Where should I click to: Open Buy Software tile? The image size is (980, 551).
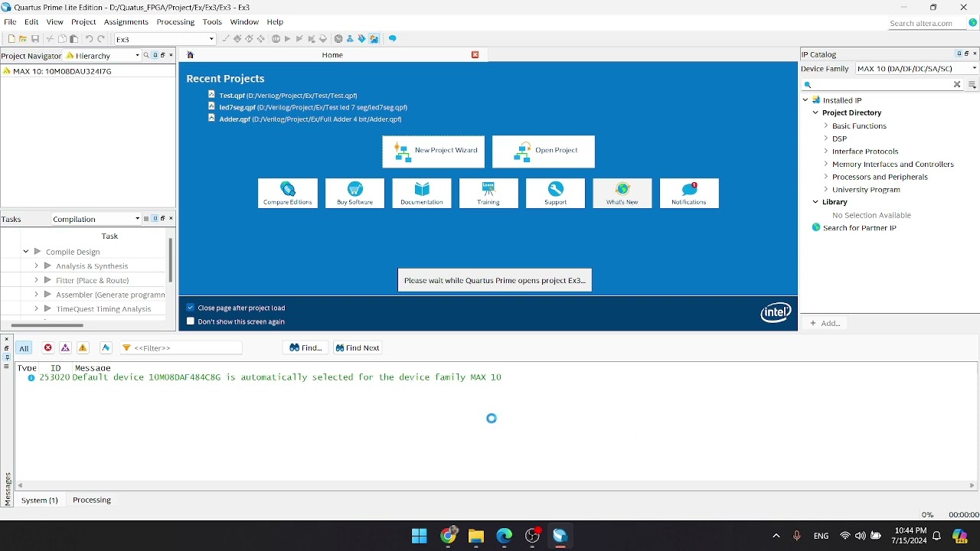pos(354,194)
